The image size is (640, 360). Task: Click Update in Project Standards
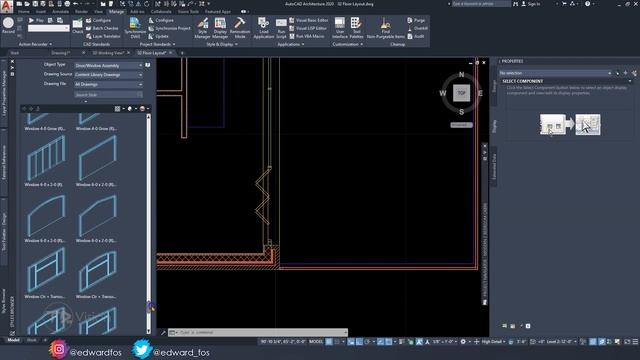[x=159, y=36]
